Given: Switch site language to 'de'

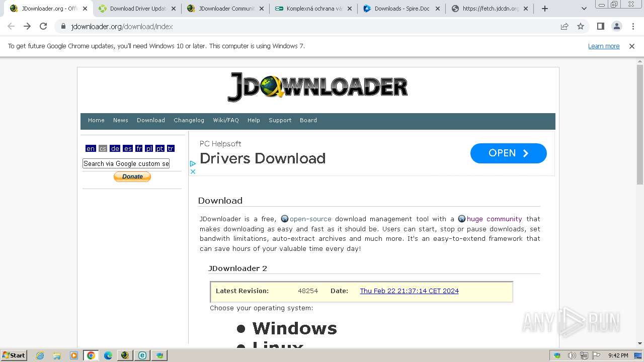Looking at the screenshot, I should 115,148.
